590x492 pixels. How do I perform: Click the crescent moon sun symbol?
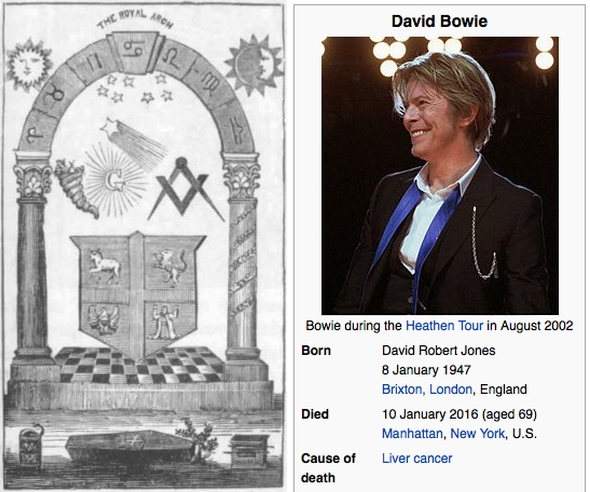click(253, 62)
